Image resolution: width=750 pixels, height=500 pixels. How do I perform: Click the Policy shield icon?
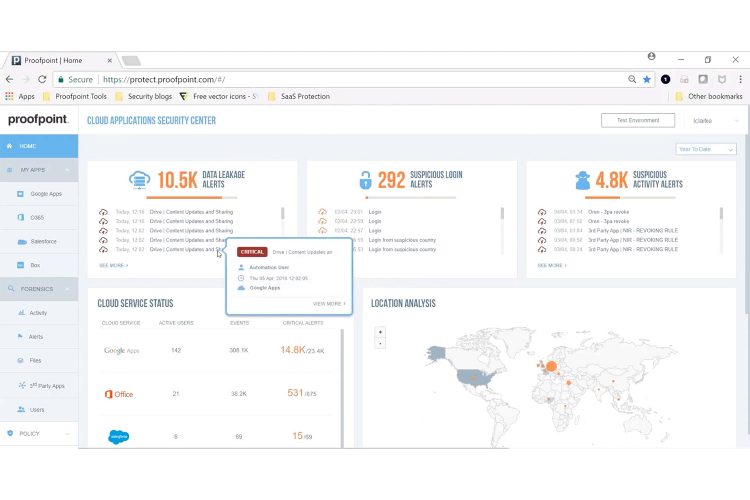coord(10,433)
